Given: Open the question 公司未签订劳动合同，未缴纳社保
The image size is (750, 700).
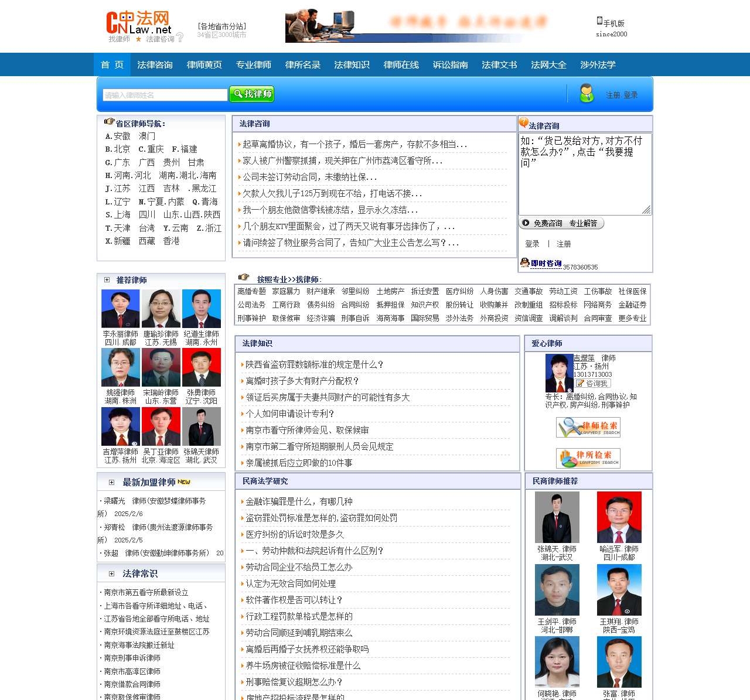Looking at the screenshot, I should (310, 177).
